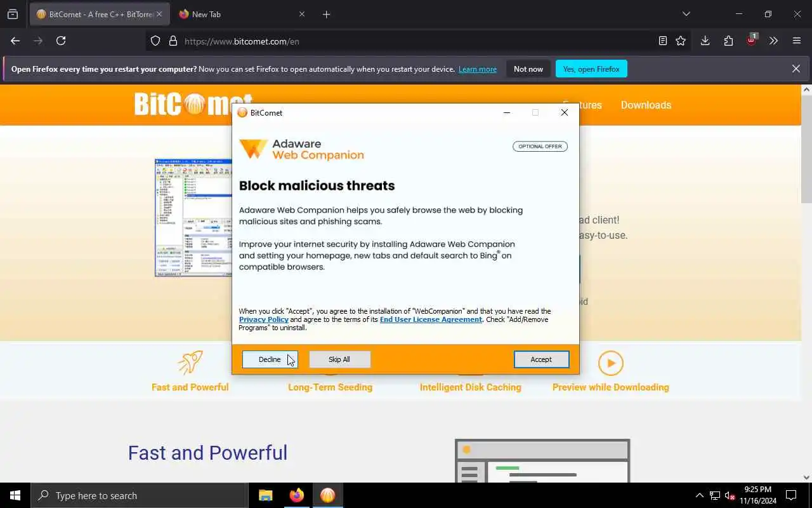Open the Downloads menu on BitComet site

(x=646, y=105)
